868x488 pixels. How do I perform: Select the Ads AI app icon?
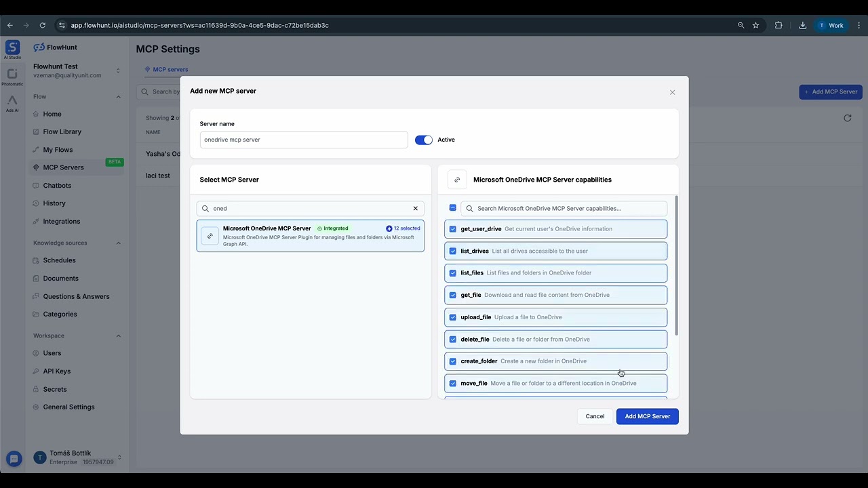point(12,103)
